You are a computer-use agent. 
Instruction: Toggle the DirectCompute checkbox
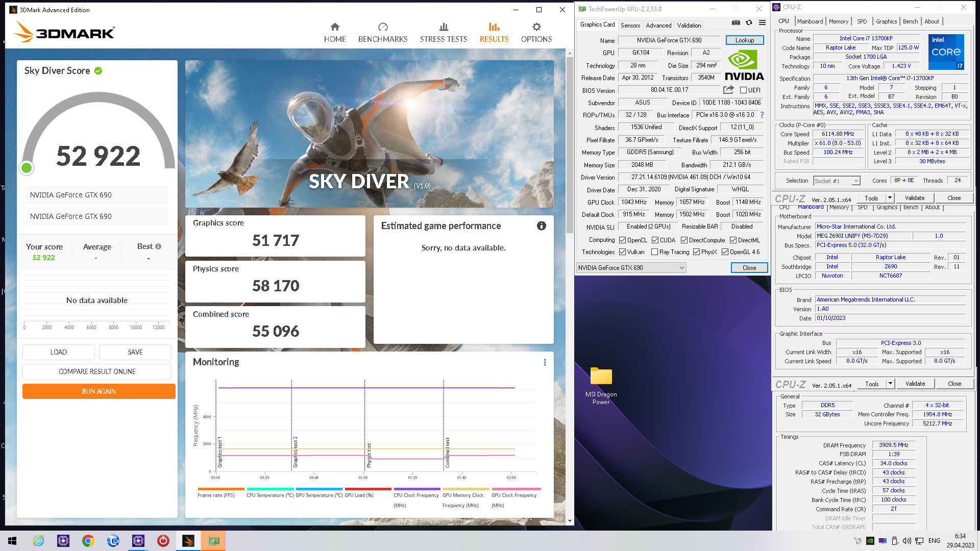[x=684, y=240]
